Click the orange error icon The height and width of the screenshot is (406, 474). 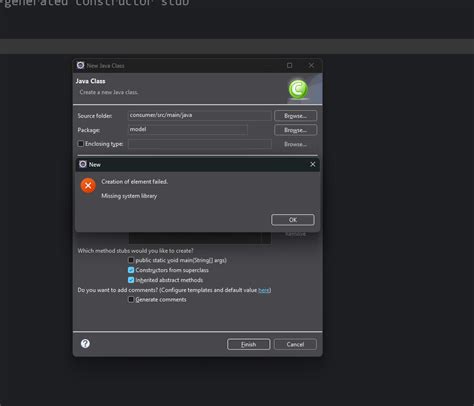(88, 186)
